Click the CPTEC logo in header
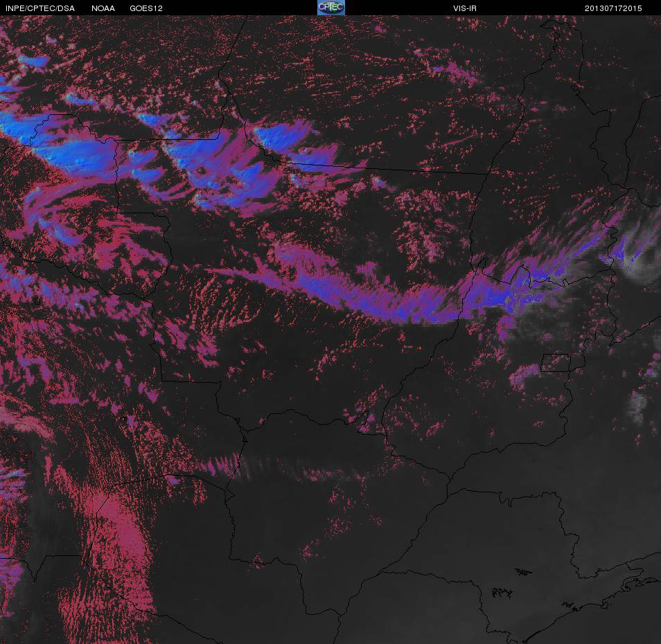The height and width of the screenshot is (644, 661). coord(331,8)
